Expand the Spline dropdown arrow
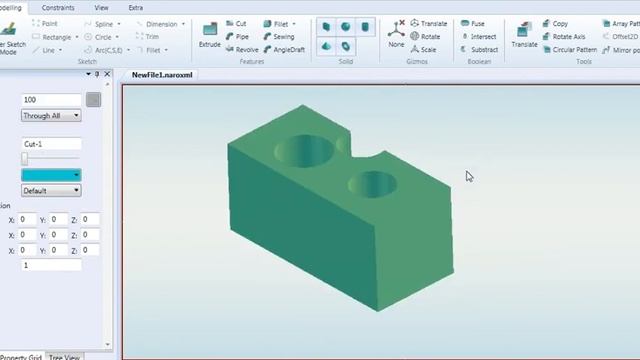Viewport: 640px width, 360px height. (x=119, y=24)
